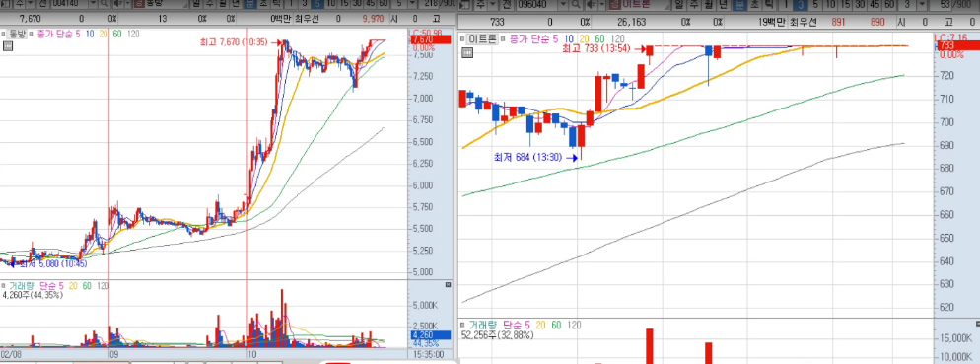Expand dropdown next to 주 in 이트론 toolbar
Screen dimensions: 980x364
point(493,4)
